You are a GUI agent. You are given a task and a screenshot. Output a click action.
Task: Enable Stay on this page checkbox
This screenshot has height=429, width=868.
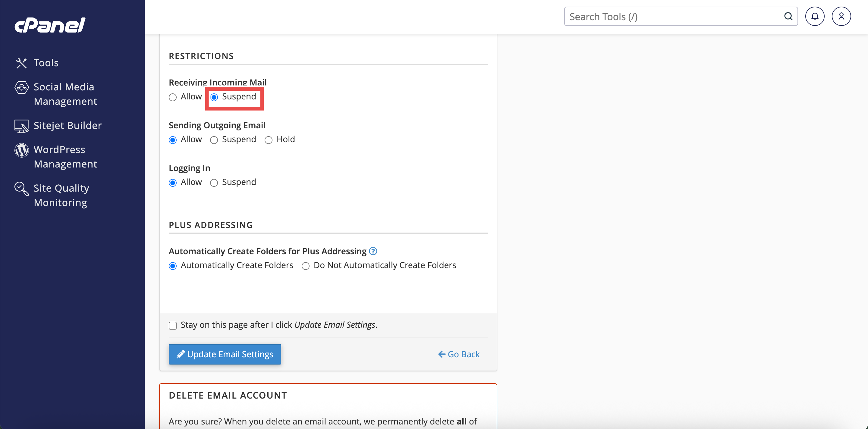[x=172, y=326]
